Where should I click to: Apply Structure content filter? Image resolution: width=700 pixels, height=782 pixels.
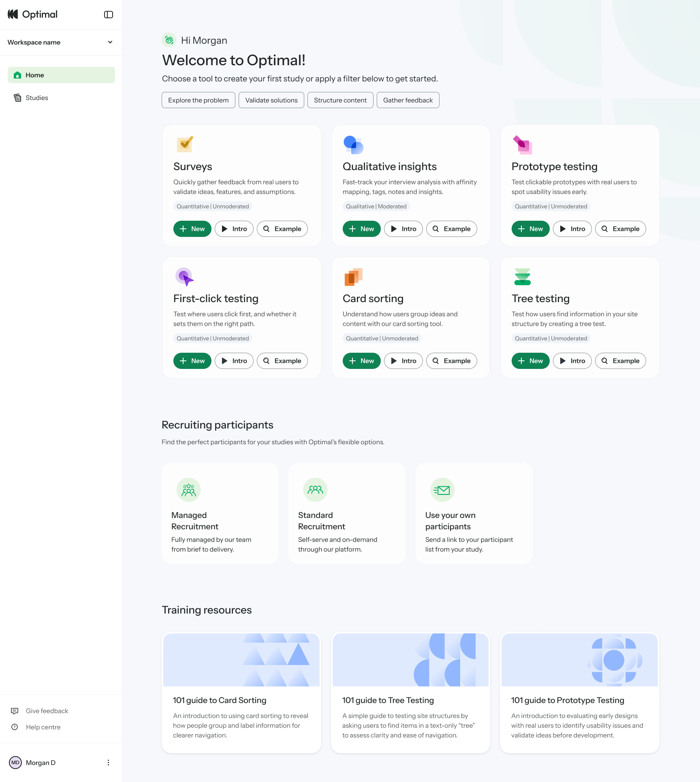(x=340, y=100)
